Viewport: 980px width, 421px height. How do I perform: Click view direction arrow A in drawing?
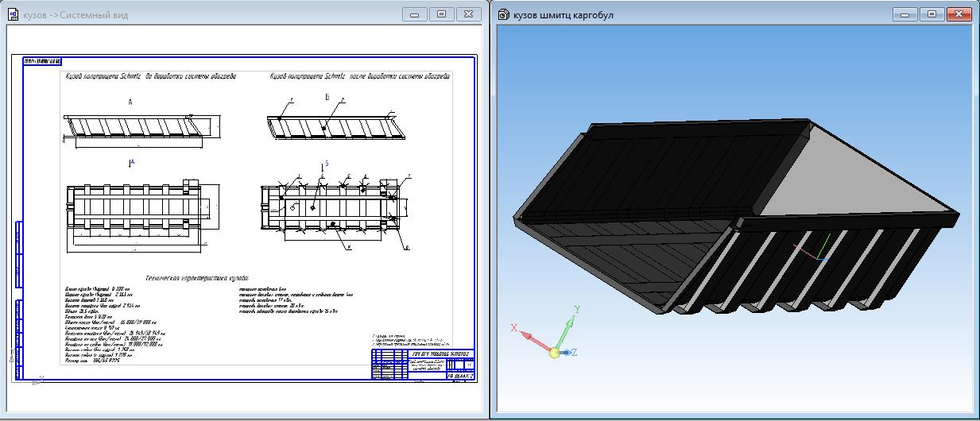(131, 162)
